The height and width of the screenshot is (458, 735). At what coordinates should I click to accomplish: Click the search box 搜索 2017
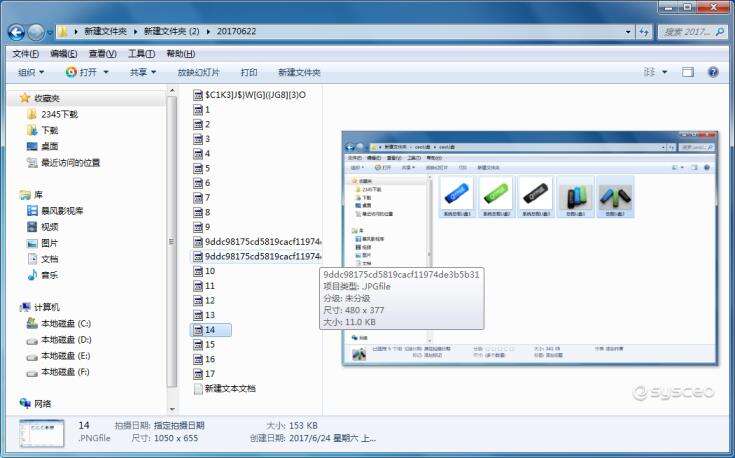coord(692,32)
